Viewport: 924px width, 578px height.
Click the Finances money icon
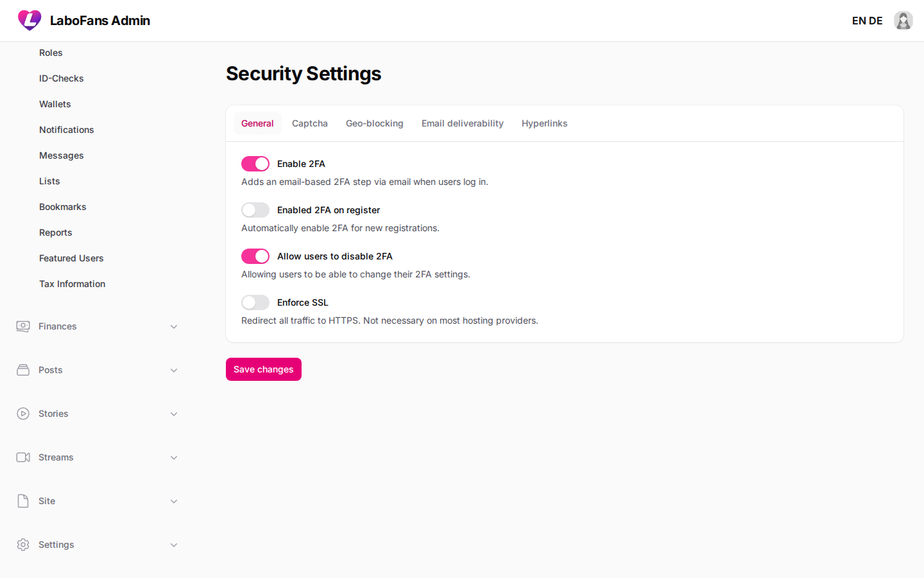point(23,326)
